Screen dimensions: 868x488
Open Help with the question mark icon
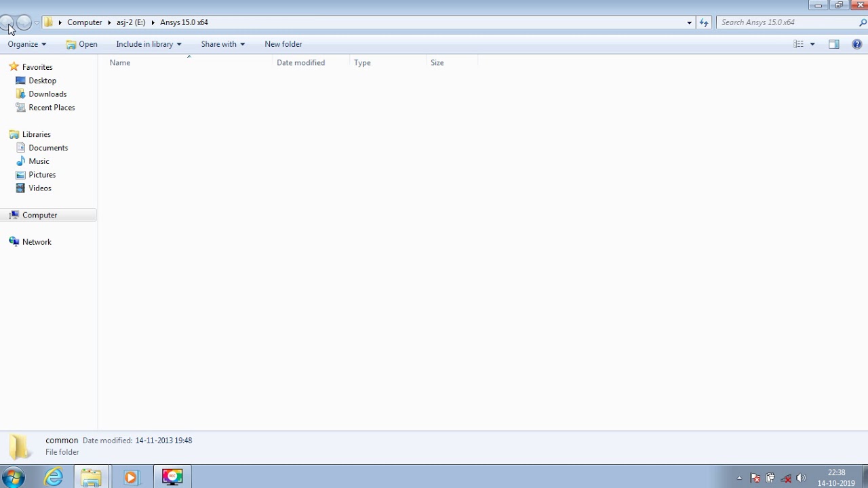pyautogui.click(x=856, y=44)
